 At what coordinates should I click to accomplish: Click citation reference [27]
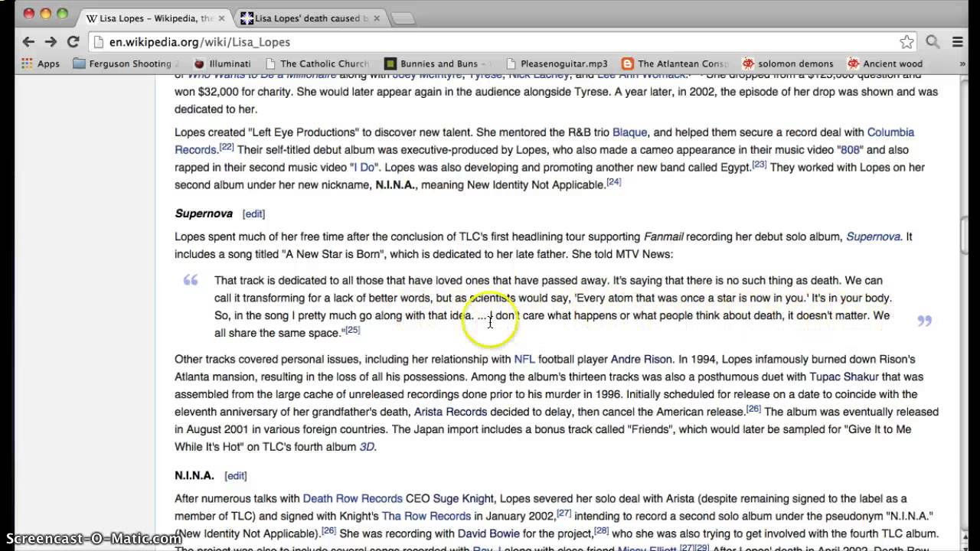[x=563, y=514]
